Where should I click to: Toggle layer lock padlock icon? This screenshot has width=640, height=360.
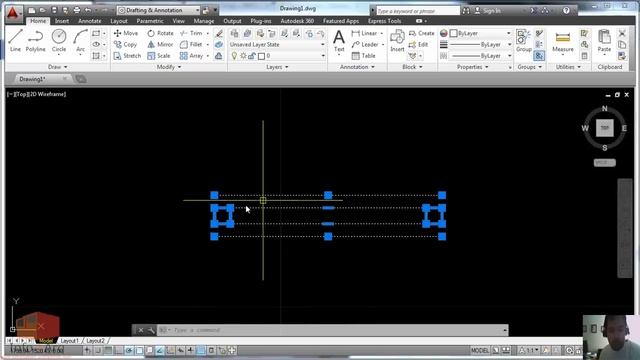coord(252,56)
